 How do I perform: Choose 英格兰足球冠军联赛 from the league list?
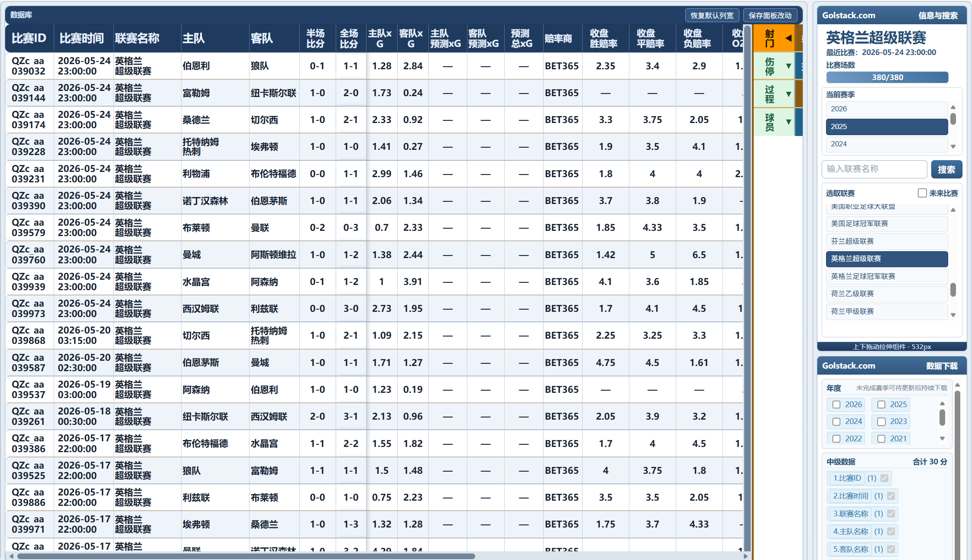tap(887, 276)
